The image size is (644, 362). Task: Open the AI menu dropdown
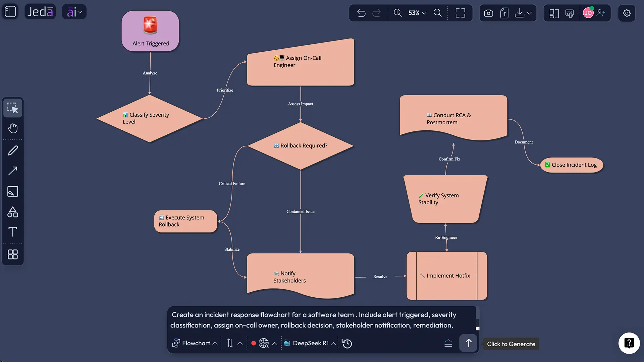(x=74, y=12)
